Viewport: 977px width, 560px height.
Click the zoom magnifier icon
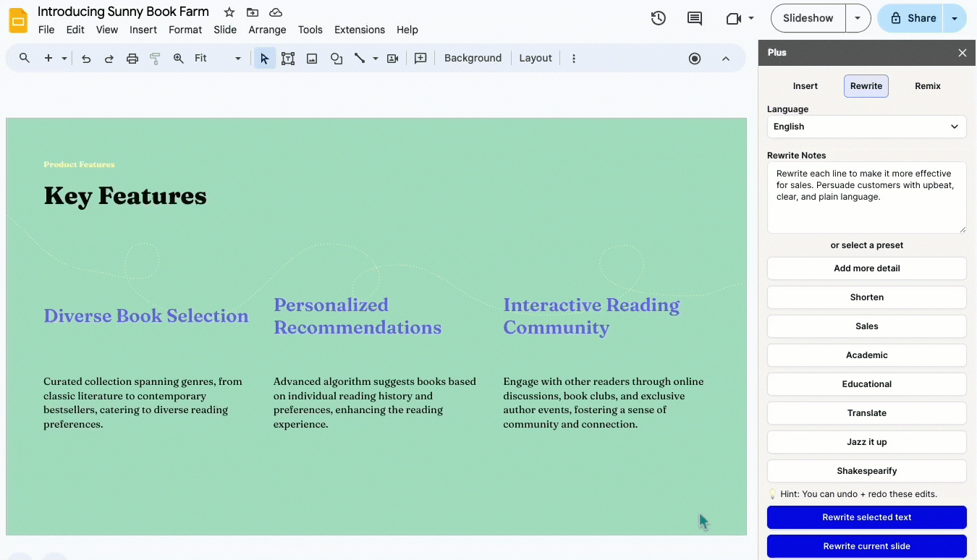click(179, 59)
